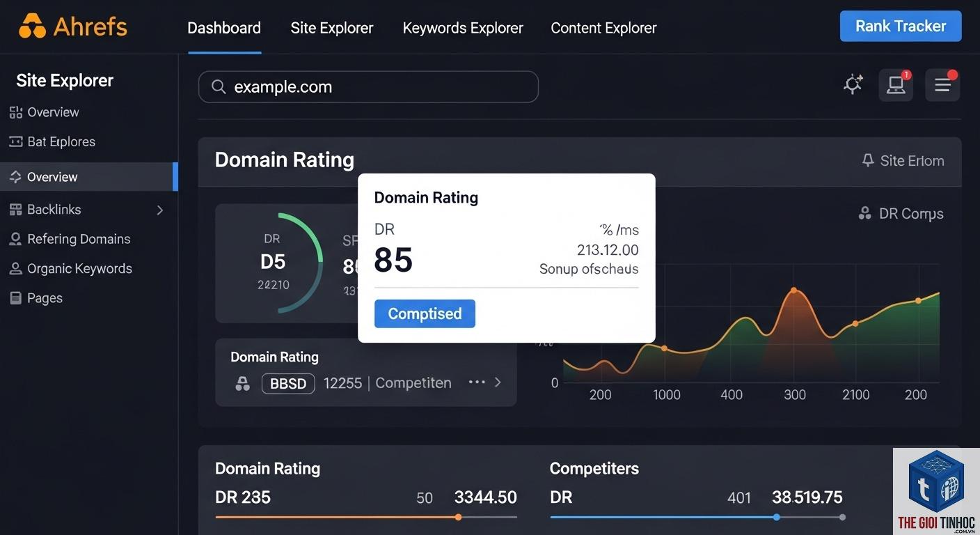Click the 213.12.00 value in popup

pyautogui.click(x=608, y=249)
